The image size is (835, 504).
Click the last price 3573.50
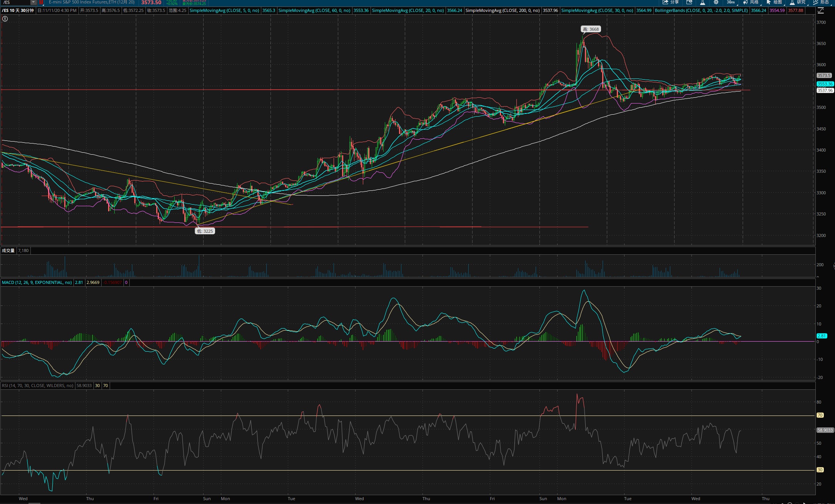click(151, 3)
